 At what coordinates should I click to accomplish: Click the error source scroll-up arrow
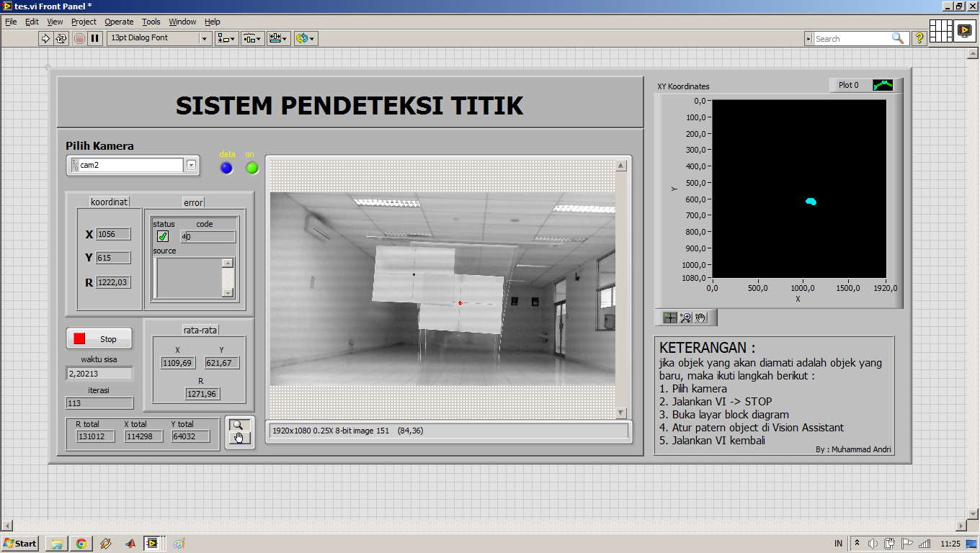[228, 264]
